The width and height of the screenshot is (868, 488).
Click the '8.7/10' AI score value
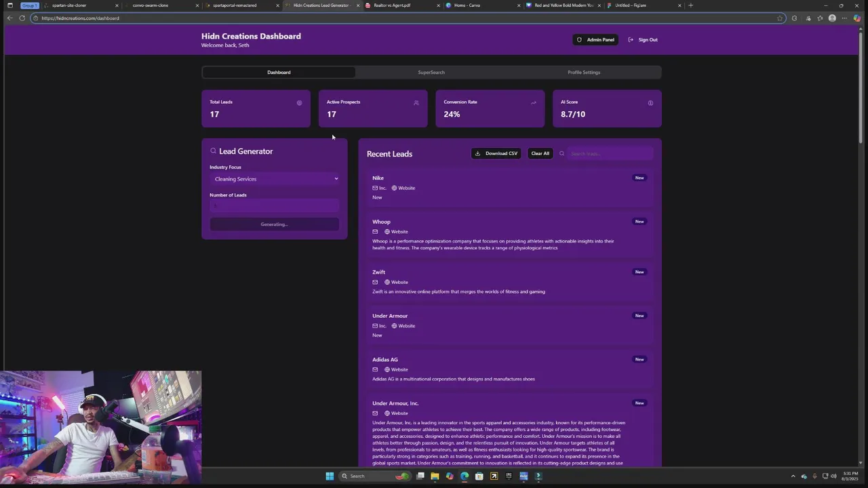[573, 115]
